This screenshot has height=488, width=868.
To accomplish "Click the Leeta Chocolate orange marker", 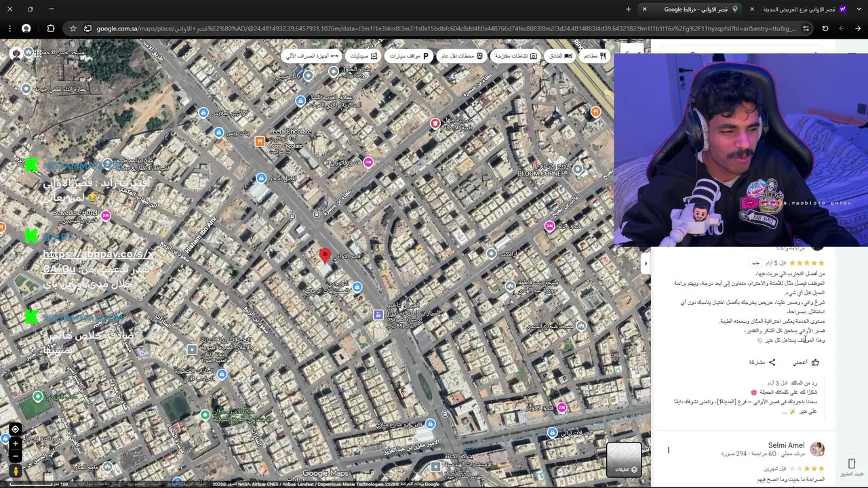I will (260, 141).
